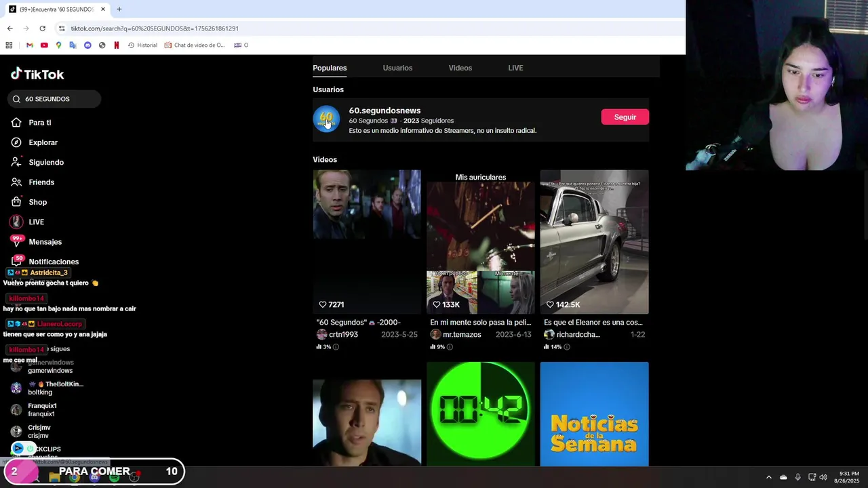Click the 133K likes heart icon

437,305
